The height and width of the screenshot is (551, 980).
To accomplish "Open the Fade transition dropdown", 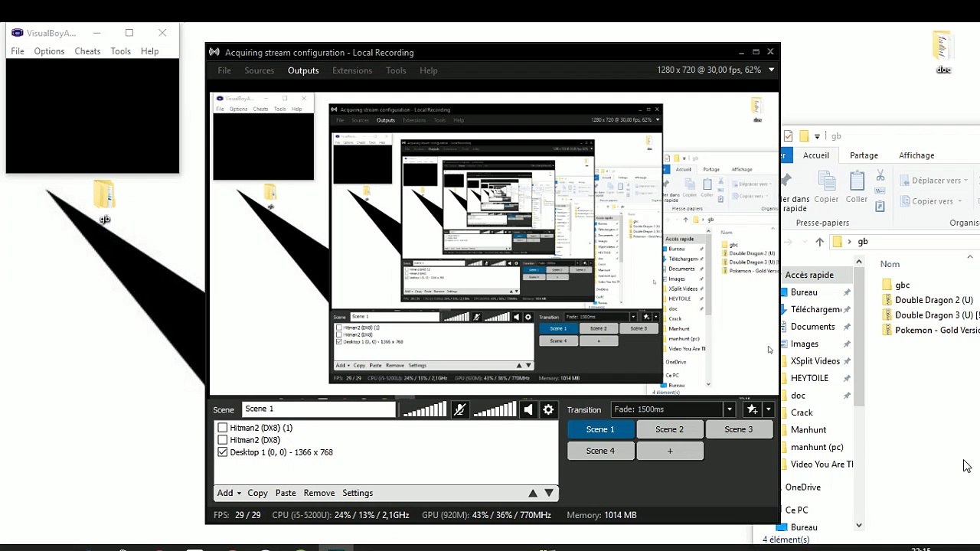I will pos(729,410).
